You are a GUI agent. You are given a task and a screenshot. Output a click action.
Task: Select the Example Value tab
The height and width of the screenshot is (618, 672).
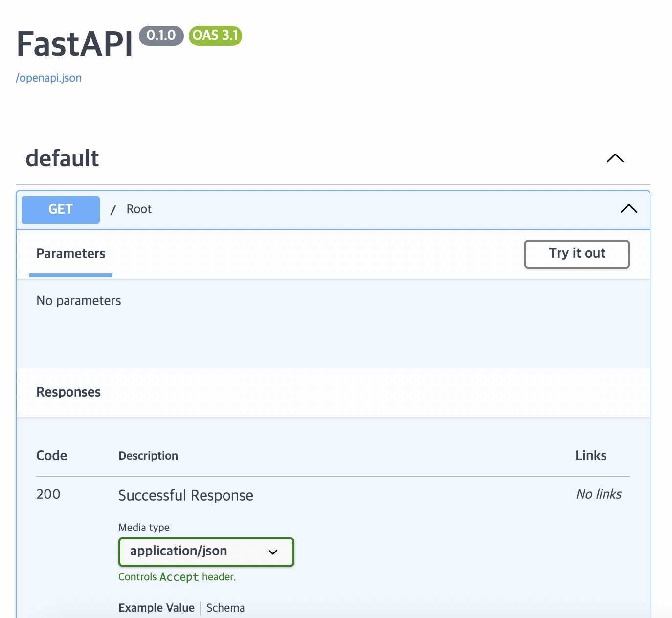click(x=157, y=608)
